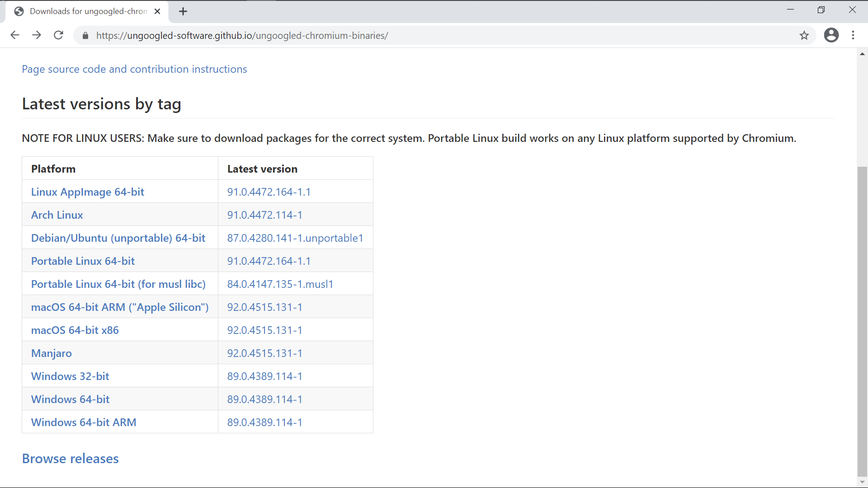
Task: Open the Arch Linux platform link
Action: click(x=57, y=215)
